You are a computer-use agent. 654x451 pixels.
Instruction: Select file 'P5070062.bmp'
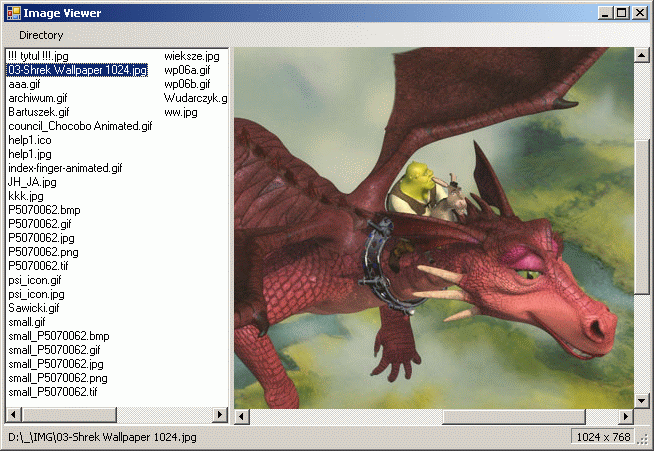(x=44, y=210)
